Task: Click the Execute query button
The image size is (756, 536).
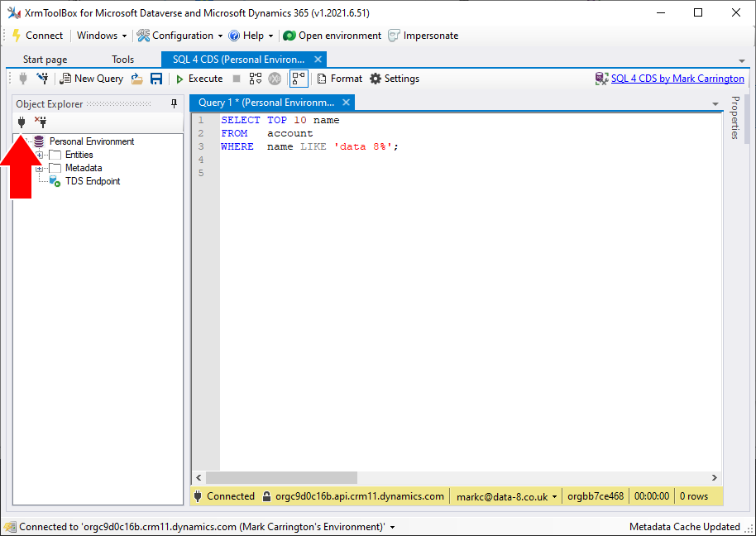Action: click(x=199, y=79)
